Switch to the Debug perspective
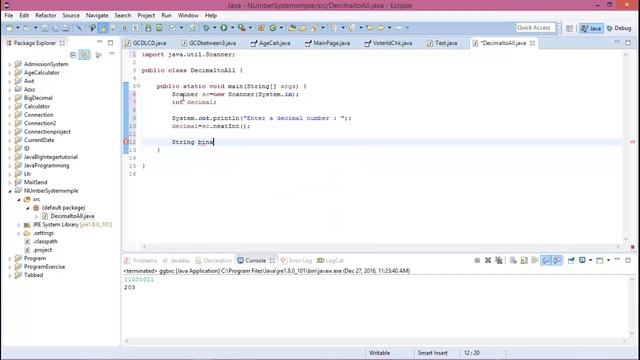This screenshot has height=360, width=640. (x=619, y=28)
